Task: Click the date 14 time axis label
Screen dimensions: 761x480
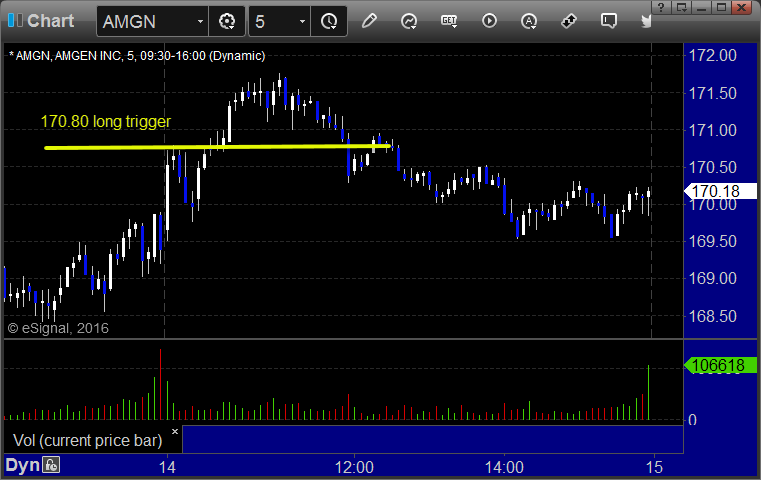Action: tap(167, 467)
